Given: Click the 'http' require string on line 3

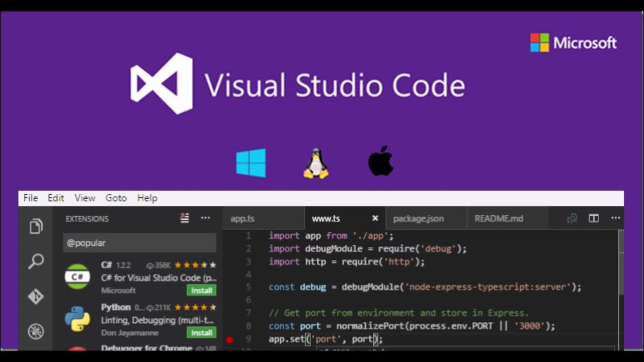Looking at the screenshot, I should [x=400, y=261].
